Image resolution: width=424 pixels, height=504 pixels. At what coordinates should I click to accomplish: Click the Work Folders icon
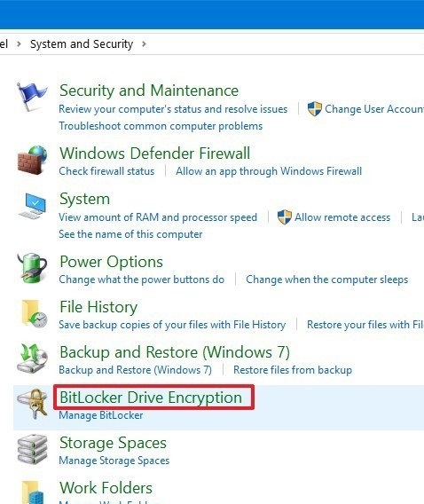point(33,492)
